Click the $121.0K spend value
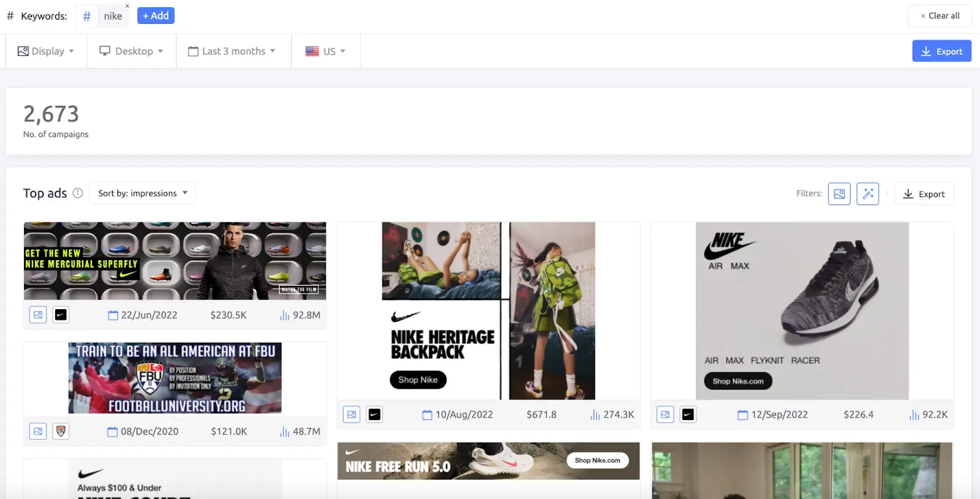This screenshot has width=980, height=499. [x=229, y=431]
